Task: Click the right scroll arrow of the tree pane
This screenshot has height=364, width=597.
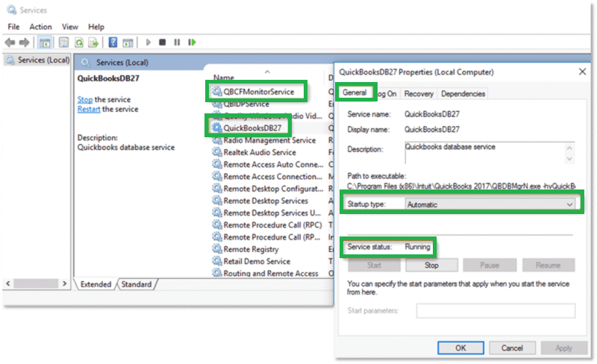Action: tap(64, 283)
